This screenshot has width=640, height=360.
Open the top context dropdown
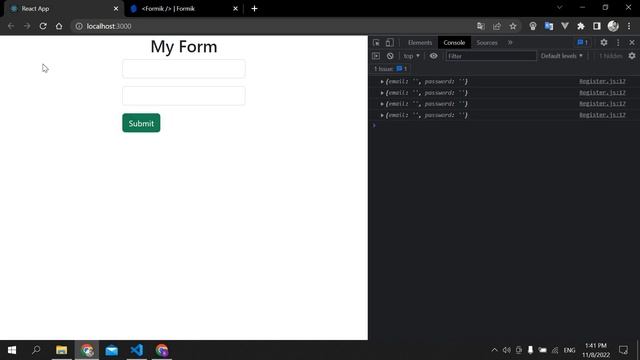[x=411, y=56]
